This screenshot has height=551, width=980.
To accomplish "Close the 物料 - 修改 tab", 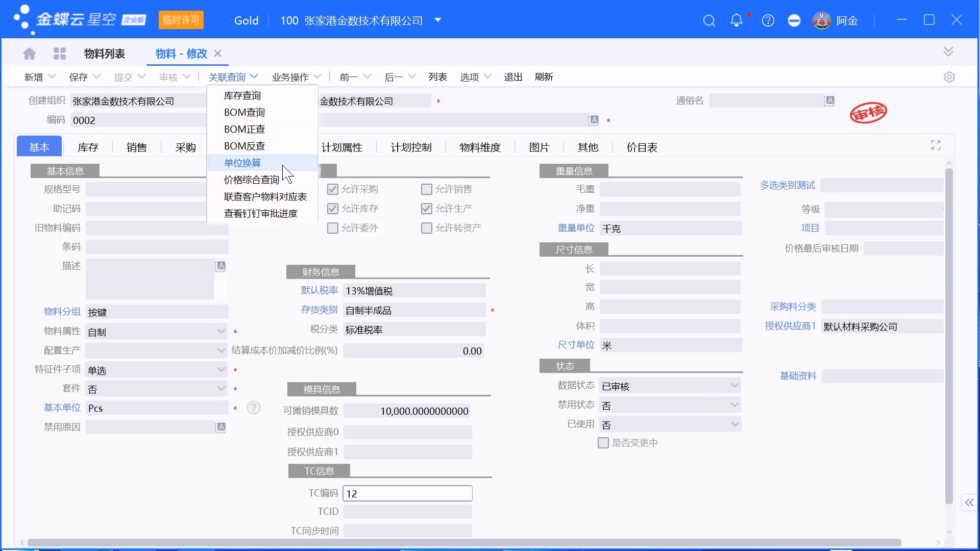I will 218,54.
